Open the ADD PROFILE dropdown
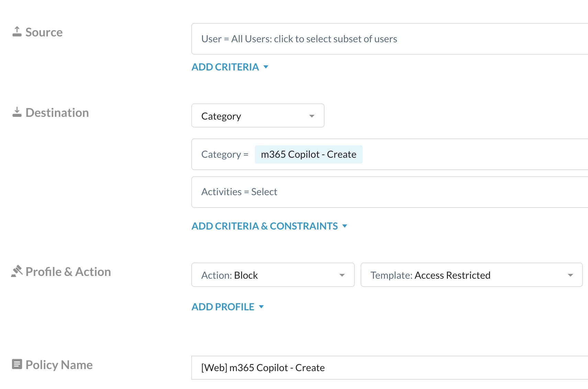The height and width of the screenshot is (389, 588). [x=227, y=307]
